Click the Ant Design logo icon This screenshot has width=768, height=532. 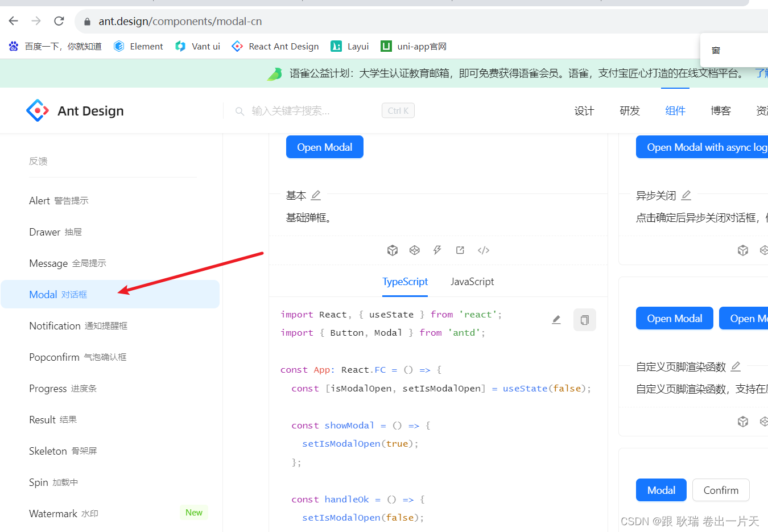[x=38, y=110]
